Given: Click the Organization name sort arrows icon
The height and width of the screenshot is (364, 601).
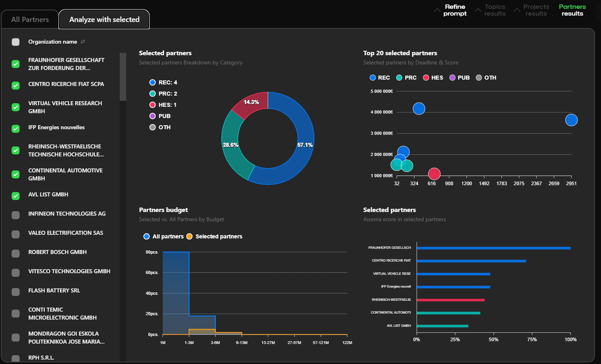Looking at the screenshot, I should tap(83, 42).
